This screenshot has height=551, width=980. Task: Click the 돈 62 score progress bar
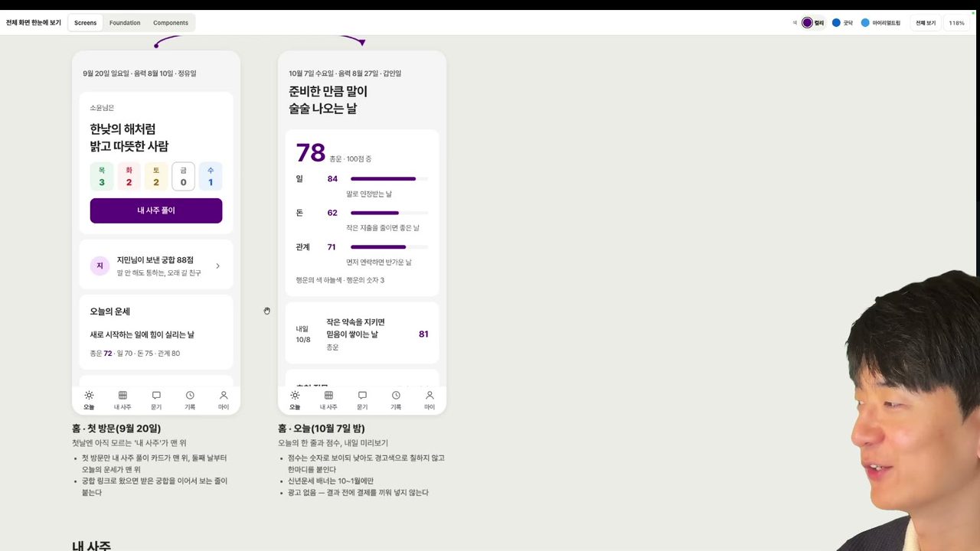click(x=389, y=213)
